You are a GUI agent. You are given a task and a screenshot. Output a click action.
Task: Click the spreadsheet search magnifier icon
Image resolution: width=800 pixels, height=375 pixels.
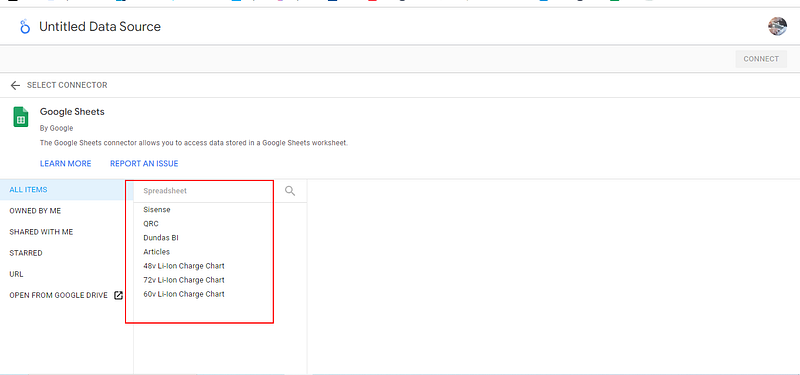[290, 191]
